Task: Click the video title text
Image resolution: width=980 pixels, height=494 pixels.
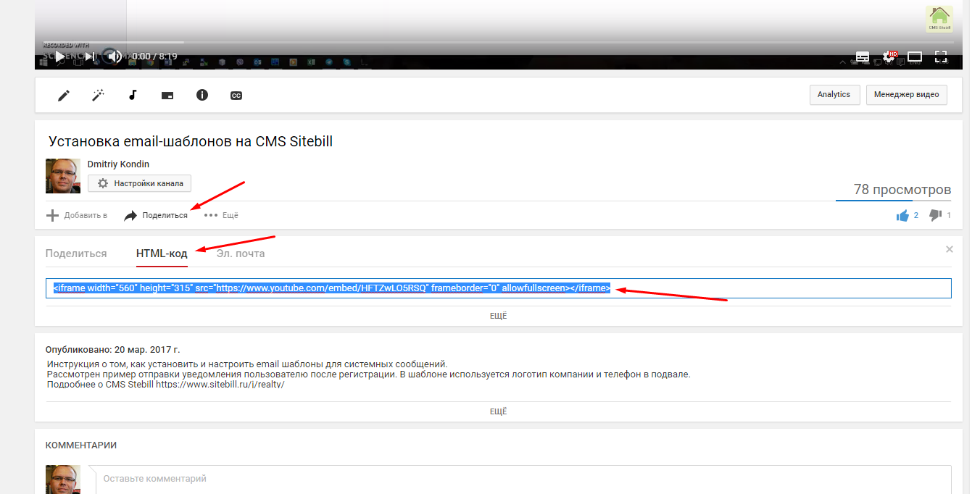Action: (191, 141)
